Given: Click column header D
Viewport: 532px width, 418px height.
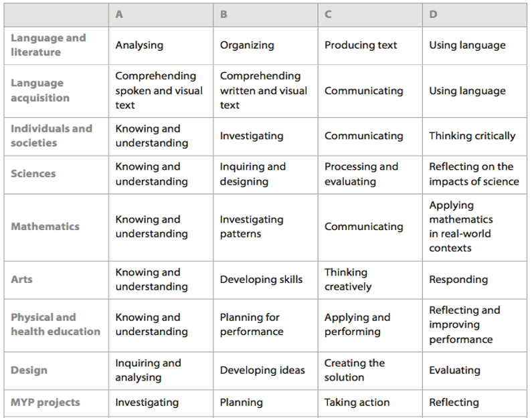Looking at the screenshot, I should pos(433,14).
